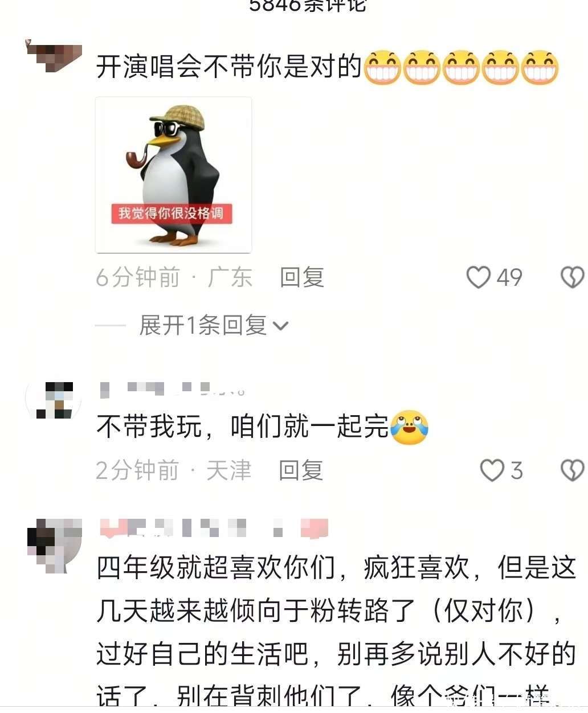
Task: Open the penguin meme image thumbnail
Action: click(173, 175)
